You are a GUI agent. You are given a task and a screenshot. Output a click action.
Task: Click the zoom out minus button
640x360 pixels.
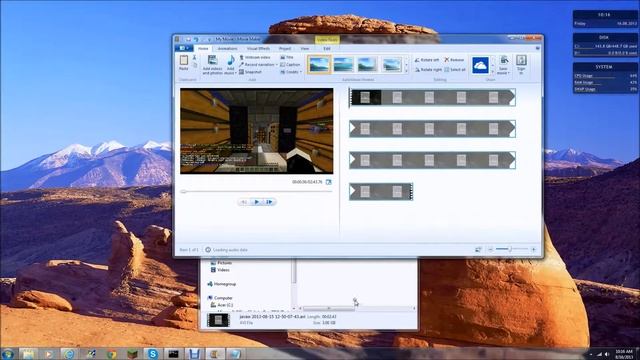tap(491, 249)
